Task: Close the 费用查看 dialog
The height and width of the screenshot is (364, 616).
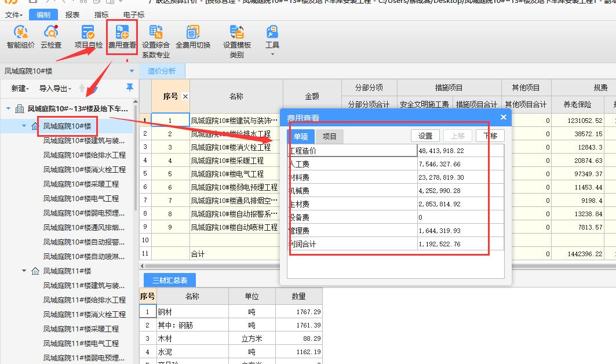Action: click(503, 117)
